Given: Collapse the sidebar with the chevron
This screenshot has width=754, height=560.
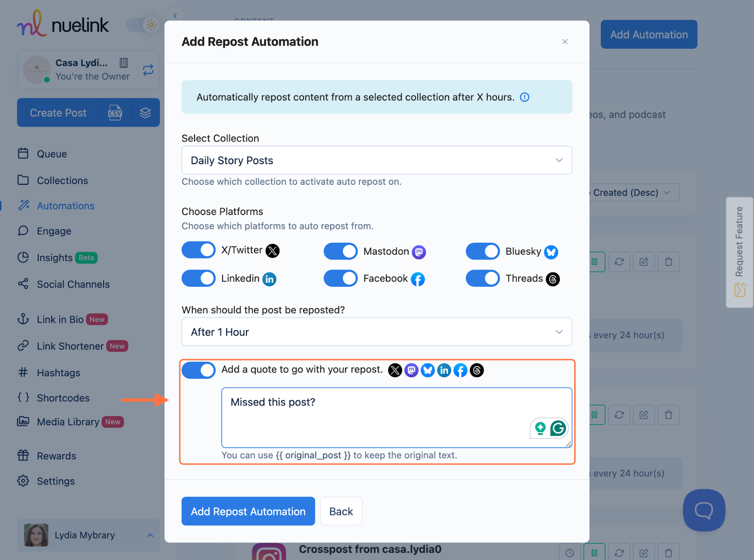Looking at the screenshot, I should tap(175, 16).
